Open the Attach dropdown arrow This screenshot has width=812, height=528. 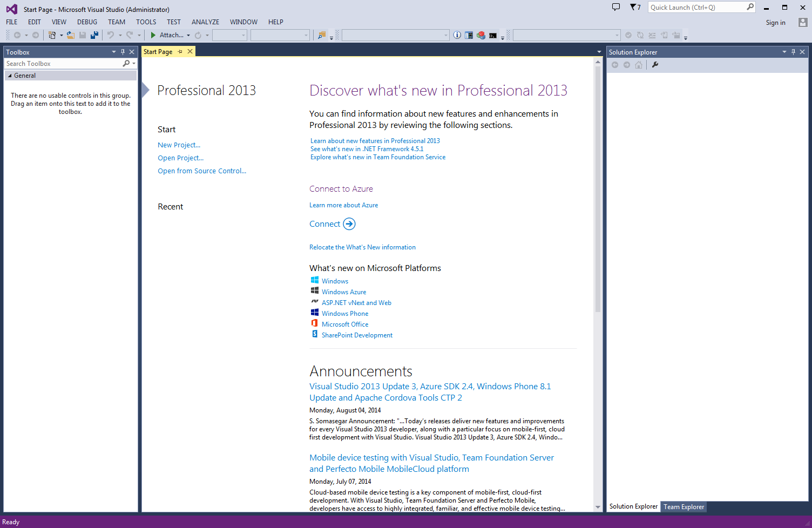[x=188, y=36]
